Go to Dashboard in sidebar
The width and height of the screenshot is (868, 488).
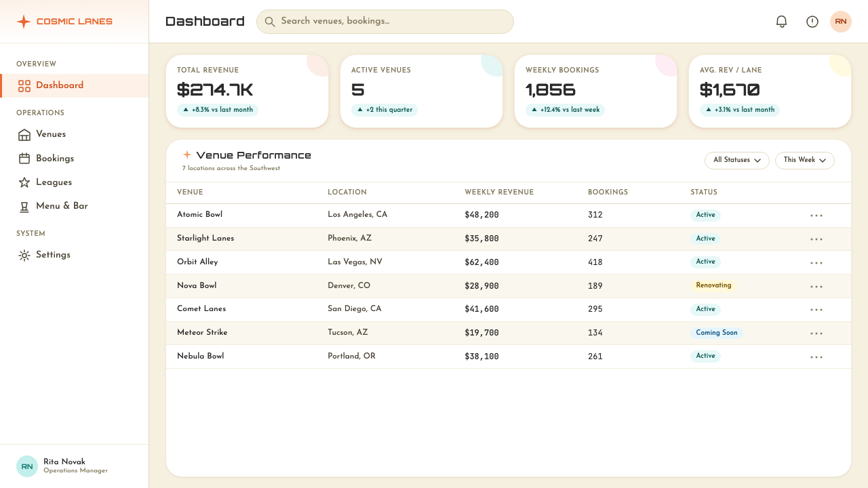point(75,85)
